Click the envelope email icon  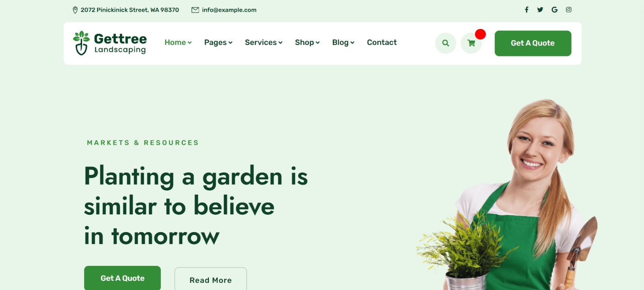(195, 10)
